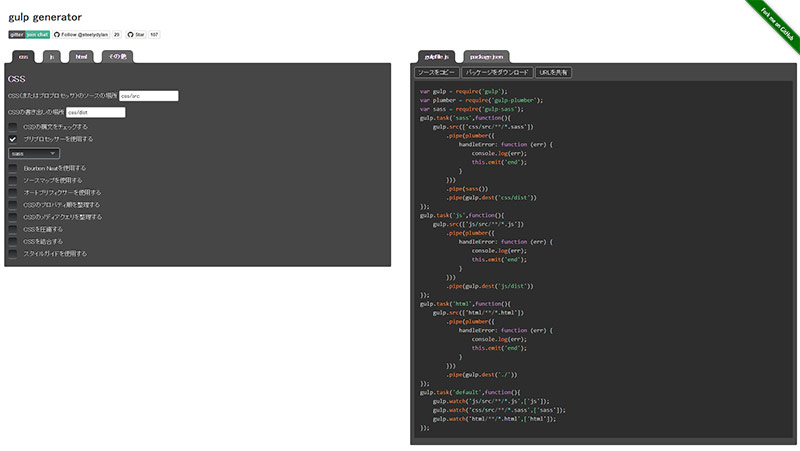Show the package.json output tab
The image size is (800, 451).
[x=486, y=57]
